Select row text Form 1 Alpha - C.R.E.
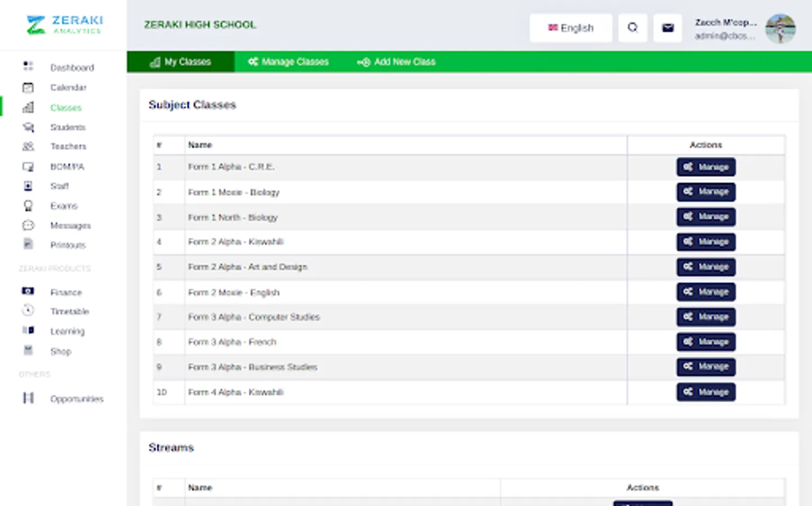The image size is (812, 506). click(x=231, y=167)
